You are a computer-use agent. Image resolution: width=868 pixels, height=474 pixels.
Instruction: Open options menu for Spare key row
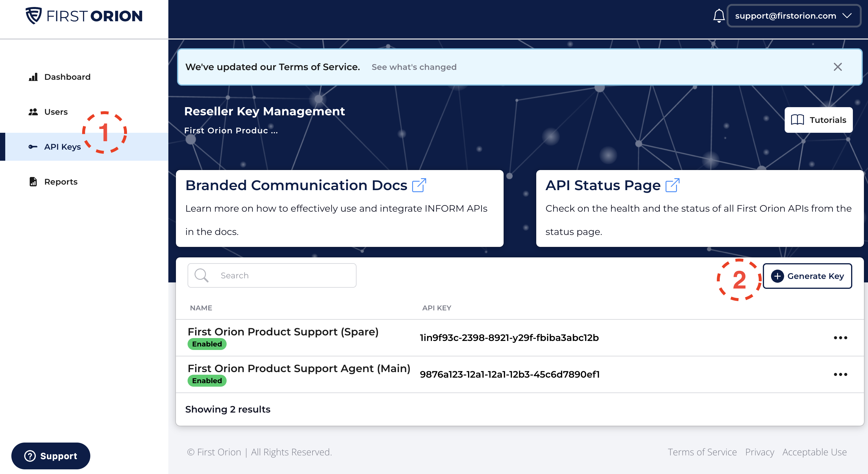[x=840, y=337]
